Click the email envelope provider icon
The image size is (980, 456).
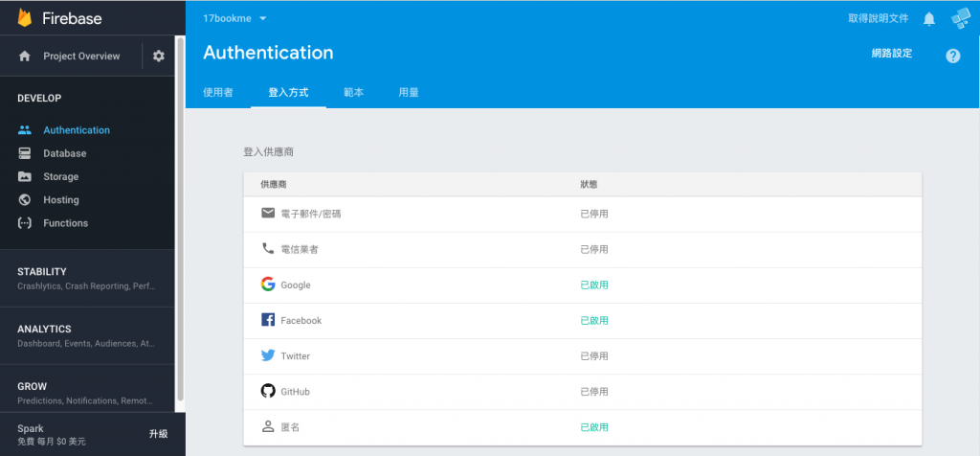(268, 214)
